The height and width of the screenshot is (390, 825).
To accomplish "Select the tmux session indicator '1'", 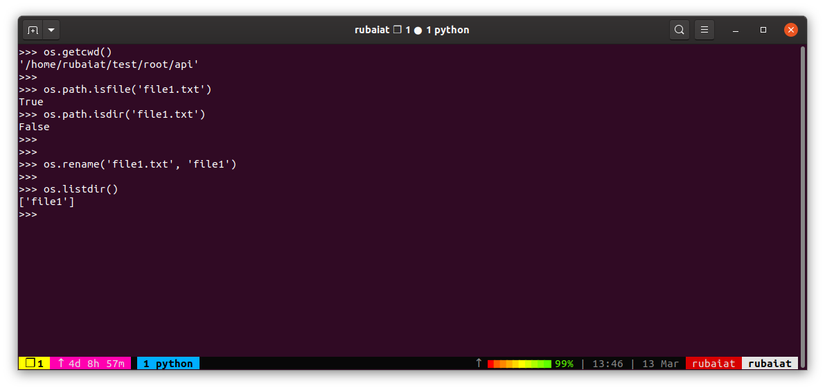I will pos(34,363).
